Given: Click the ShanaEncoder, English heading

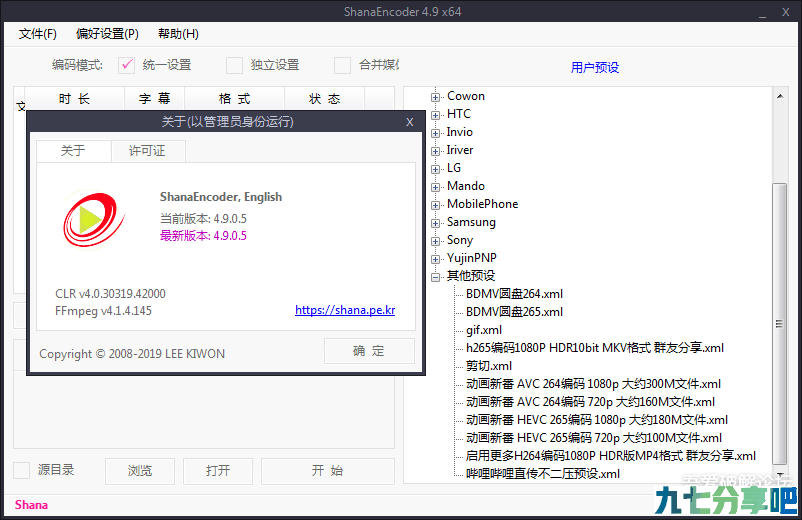Looking at the screenshot, I should pos(221,197).
